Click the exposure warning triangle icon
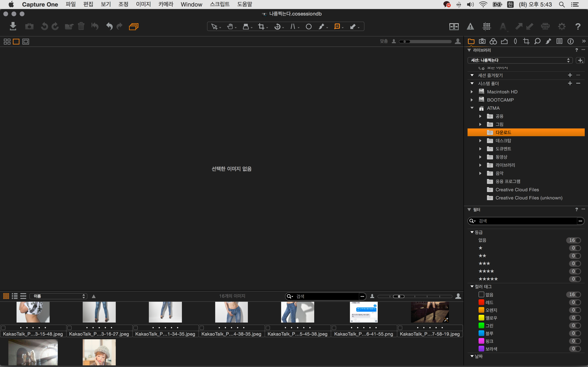The image size is (588, 367). (x=470, y=27)
